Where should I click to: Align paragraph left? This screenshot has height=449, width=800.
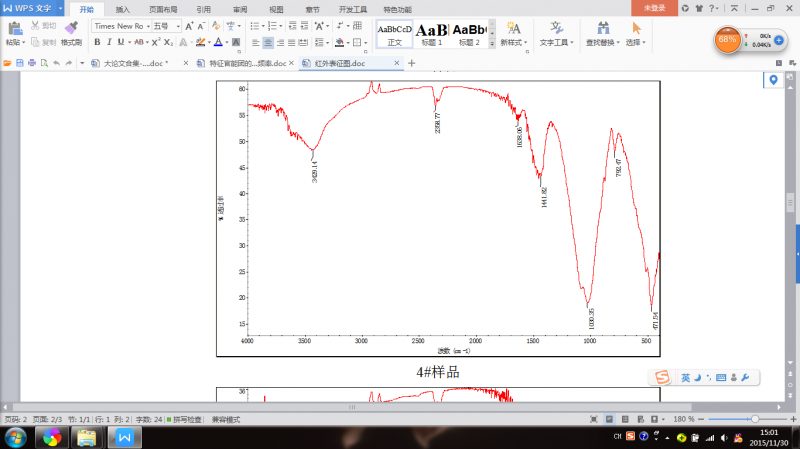pos(256,42)
